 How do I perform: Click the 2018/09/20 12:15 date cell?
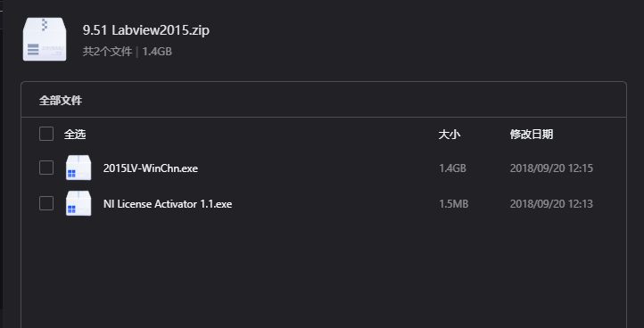coord(551,168)
